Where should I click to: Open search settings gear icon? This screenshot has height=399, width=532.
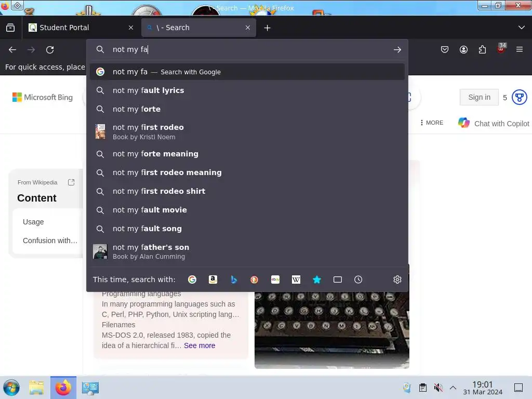coord(397,280)
